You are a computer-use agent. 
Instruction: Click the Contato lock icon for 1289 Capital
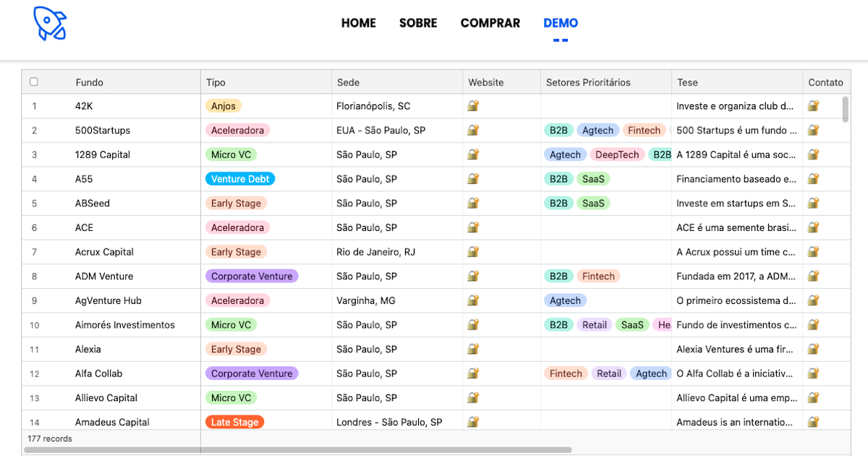(x=813, y=154)
